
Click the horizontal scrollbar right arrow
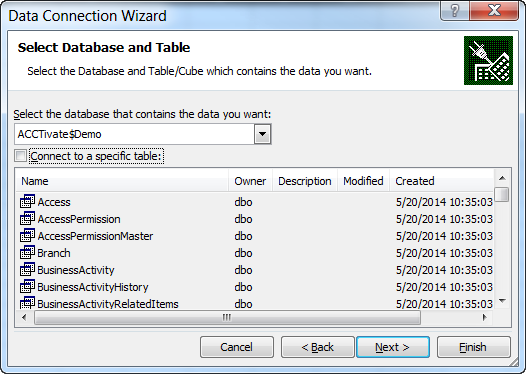[485, 317]
